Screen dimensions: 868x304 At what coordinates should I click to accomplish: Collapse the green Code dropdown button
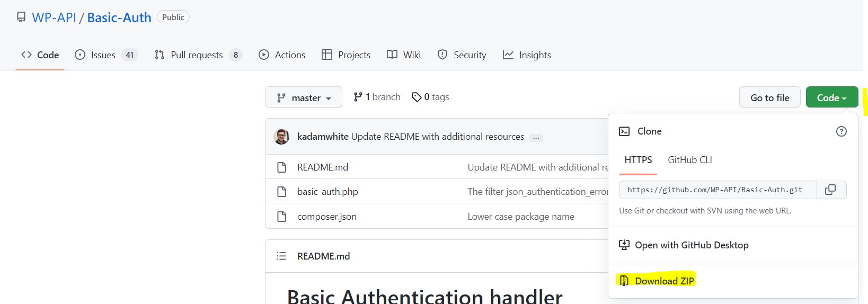(x=831, y=97)
